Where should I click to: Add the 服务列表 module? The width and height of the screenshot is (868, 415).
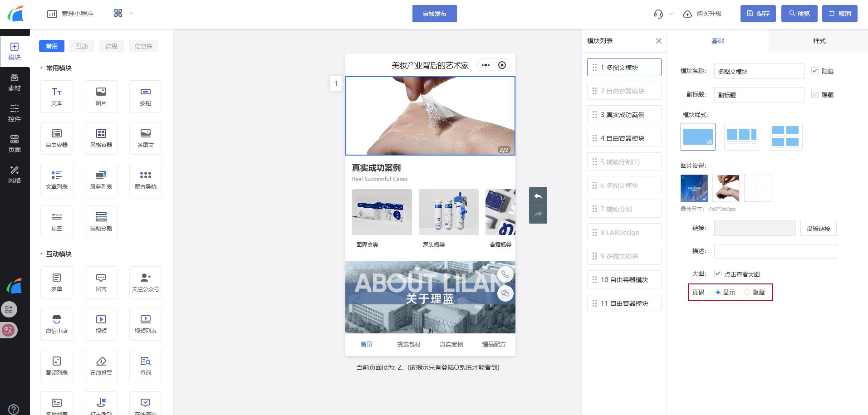101,180
